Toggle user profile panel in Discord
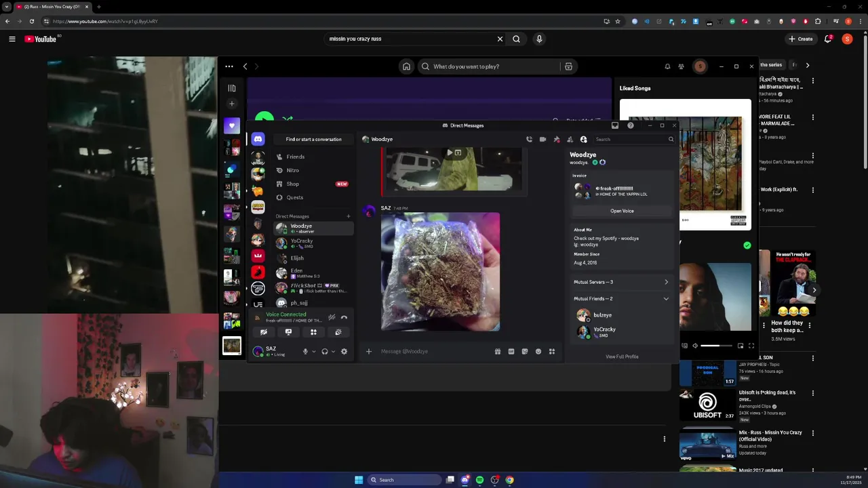Image resolution: width=868 pixels, height=488 pixels. [583, 139]
